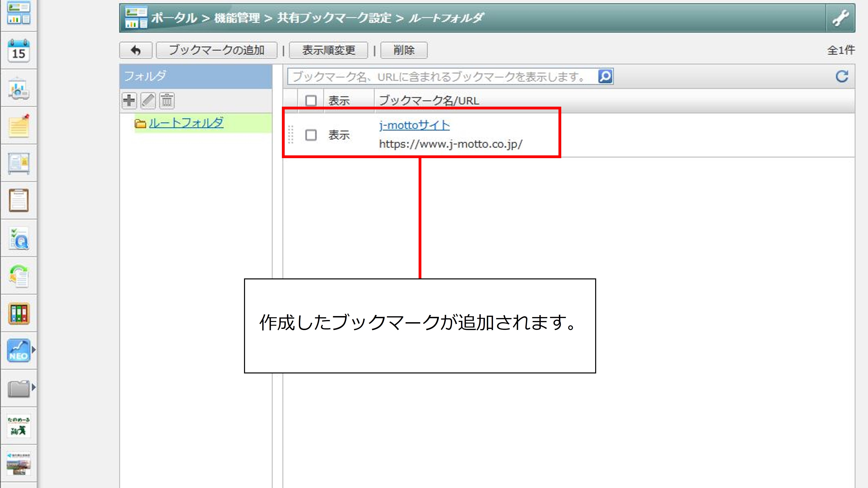
Task: Click the bookmark search input field
Action: click(x=441, y=77)
